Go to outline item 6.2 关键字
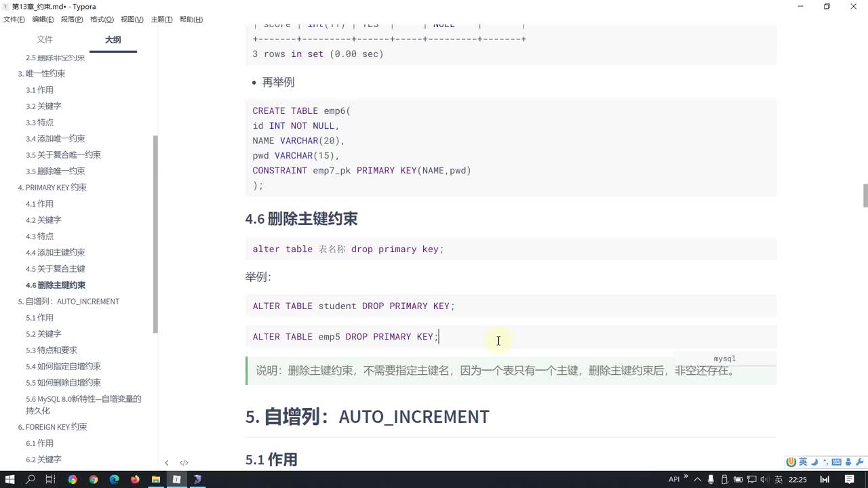 pos(43,460)
